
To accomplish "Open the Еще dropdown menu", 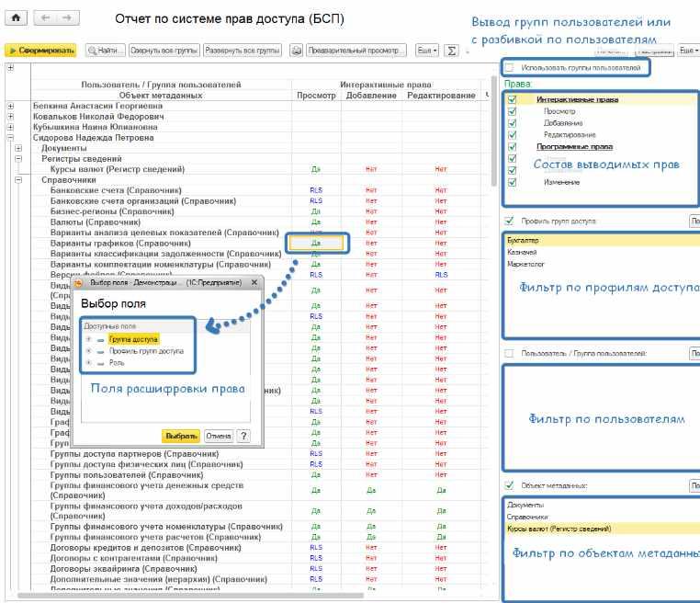I will tap(427, 51).
